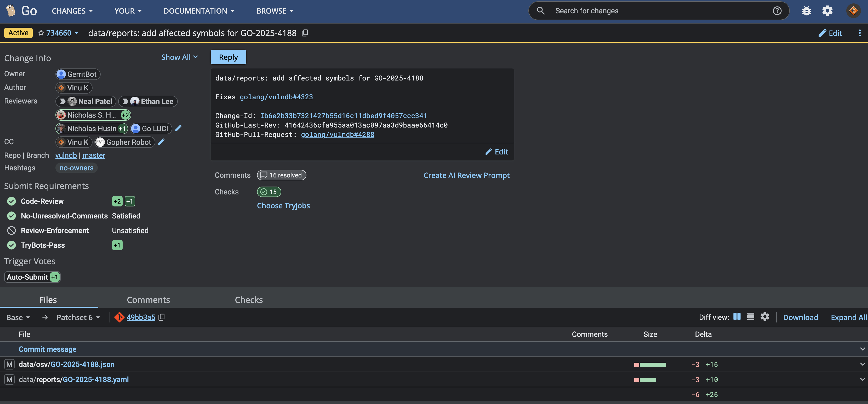Open the golang/vulndb#4323 link

click(x=276, y=97)
